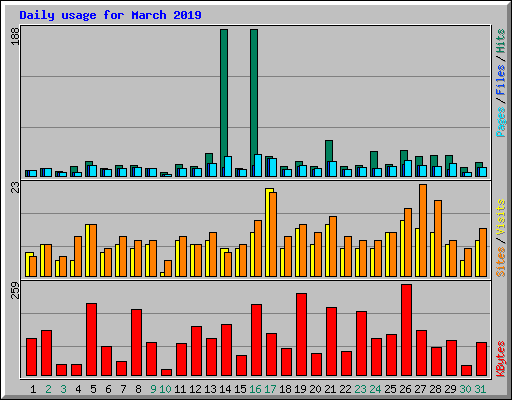Click x-axis day label '23'
512x400 pixels.
click(x=360, y=389)
